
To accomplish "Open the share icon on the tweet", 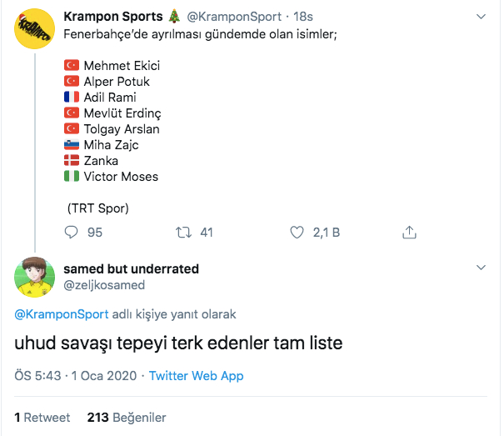I will (x=409, y=233).
